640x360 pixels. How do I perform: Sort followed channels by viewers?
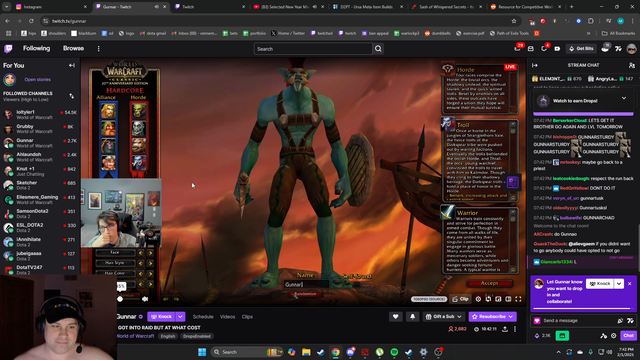click(x=71, y=96)
